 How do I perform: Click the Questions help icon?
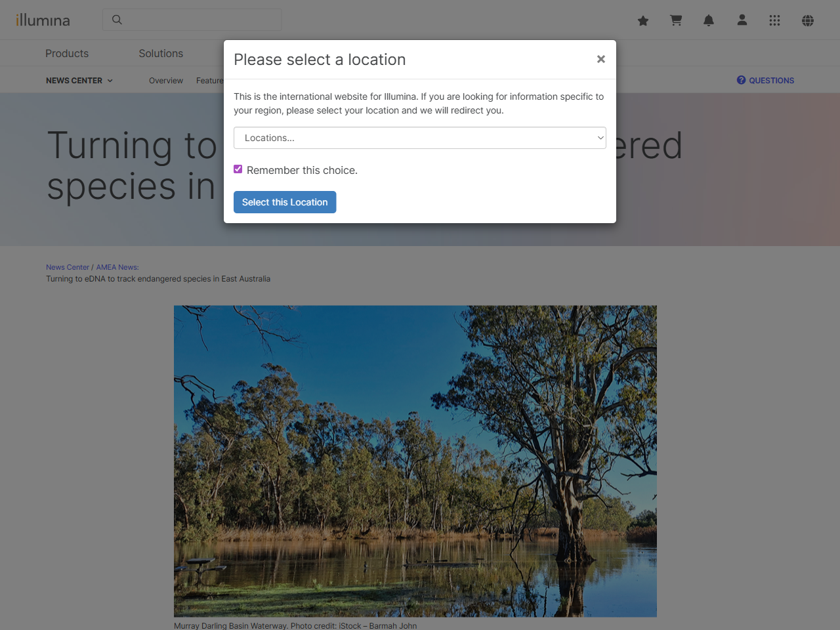pyautogui.click(x=740, y=79)
